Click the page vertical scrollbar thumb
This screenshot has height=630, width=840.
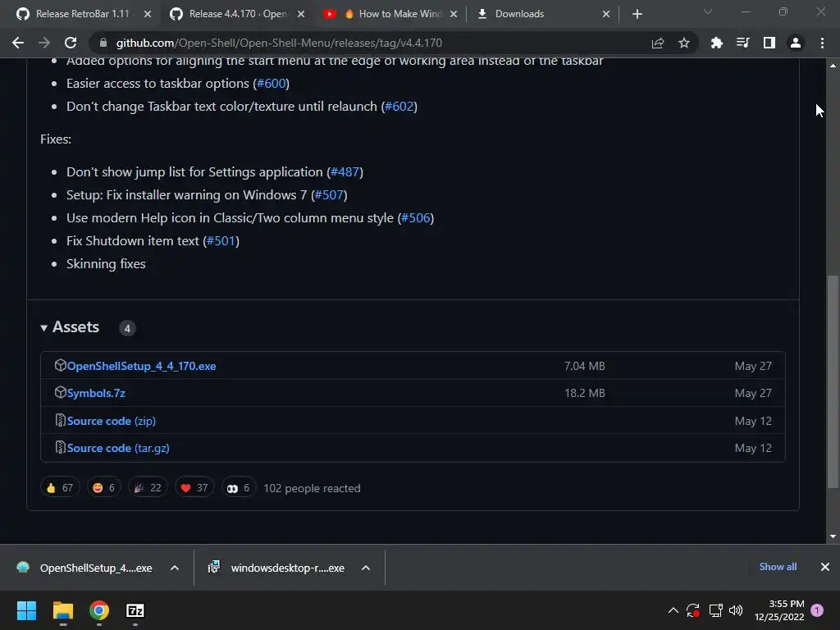tap(833, 381)
